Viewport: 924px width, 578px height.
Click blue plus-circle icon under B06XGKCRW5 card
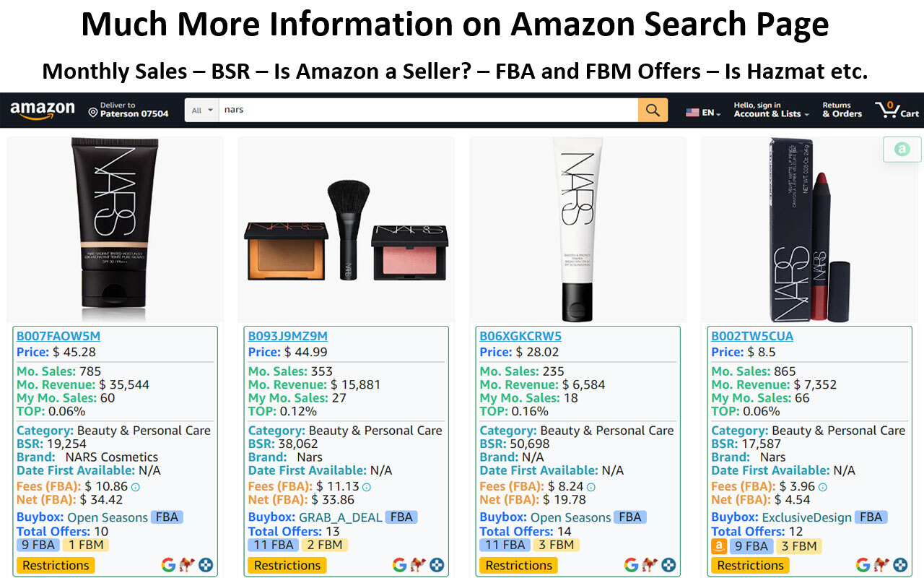point(668,565)
